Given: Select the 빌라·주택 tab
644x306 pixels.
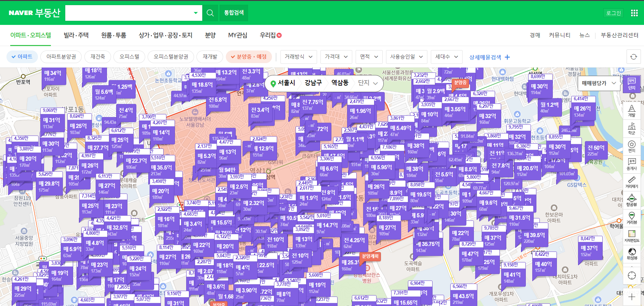Looking at the screenshot, I should pos(76,35).
